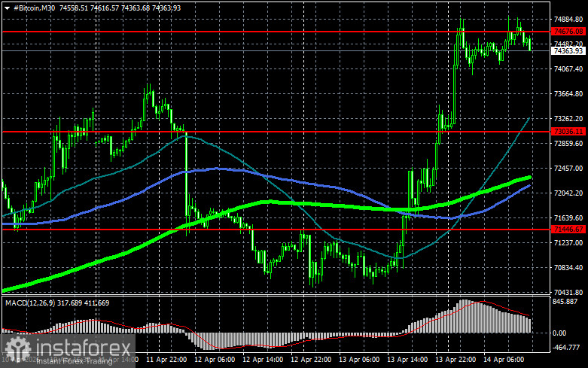This screenshot has height=368, width=588.
Task: Click the 72859.60 price scale label
Action: click(x=568, y=144)
